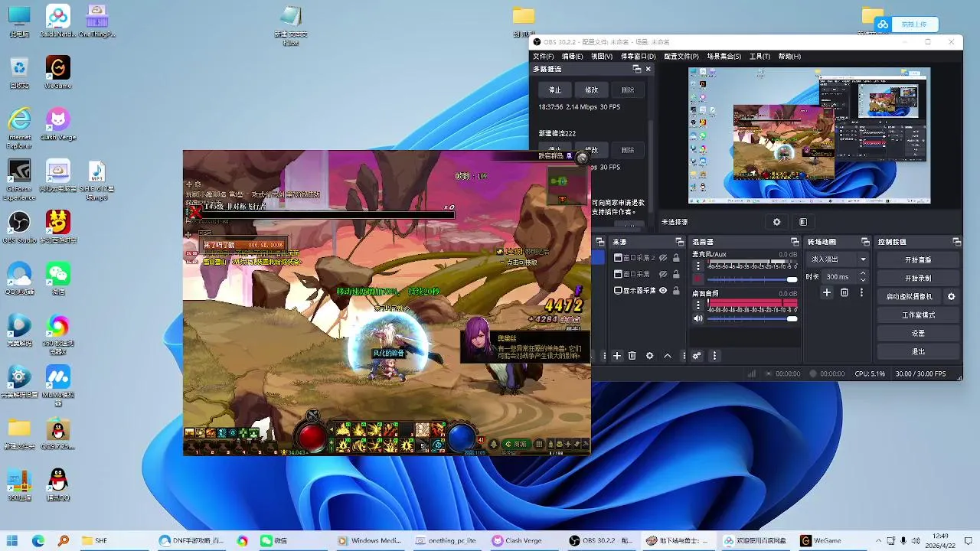Unmute the 麦克风/Aux channel
Image resolution: width=980 pixels, height=551 pixels.
[697, 279]
